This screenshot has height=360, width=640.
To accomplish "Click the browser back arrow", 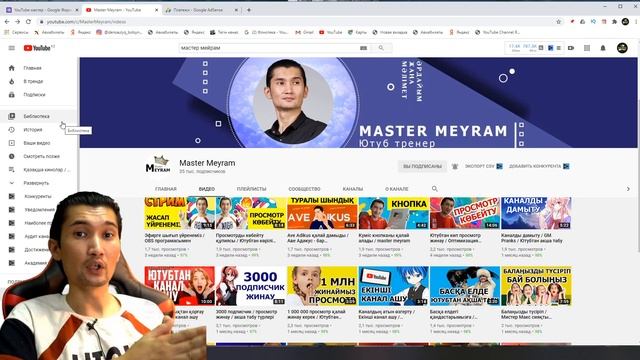I will click(x=7, y=22).
